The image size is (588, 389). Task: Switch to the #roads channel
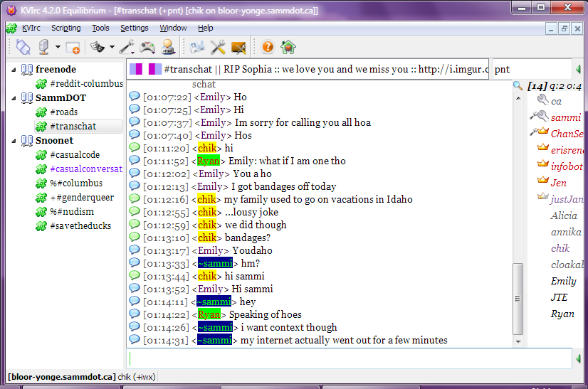pos(64,112)
